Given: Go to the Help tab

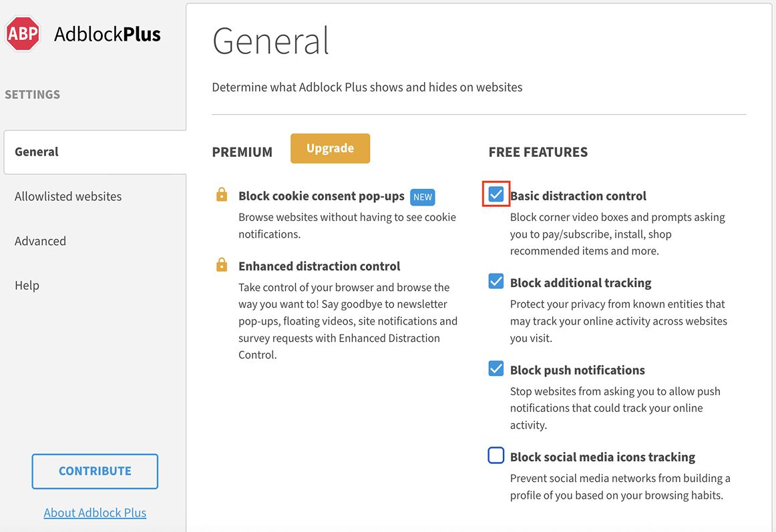Looking at the screenshot, I should click(x=27, y=286).
